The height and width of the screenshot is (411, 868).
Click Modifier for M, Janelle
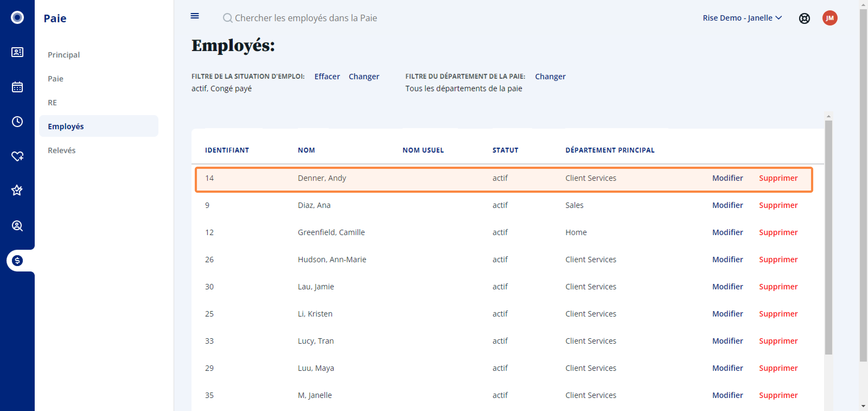tap(727, 395)
